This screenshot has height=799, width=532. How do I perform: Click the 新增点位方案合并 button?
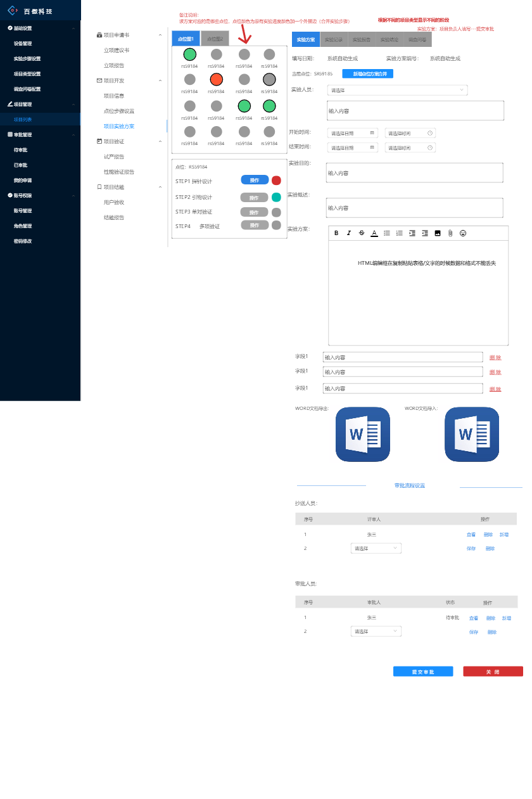click(x=368, y=74)
